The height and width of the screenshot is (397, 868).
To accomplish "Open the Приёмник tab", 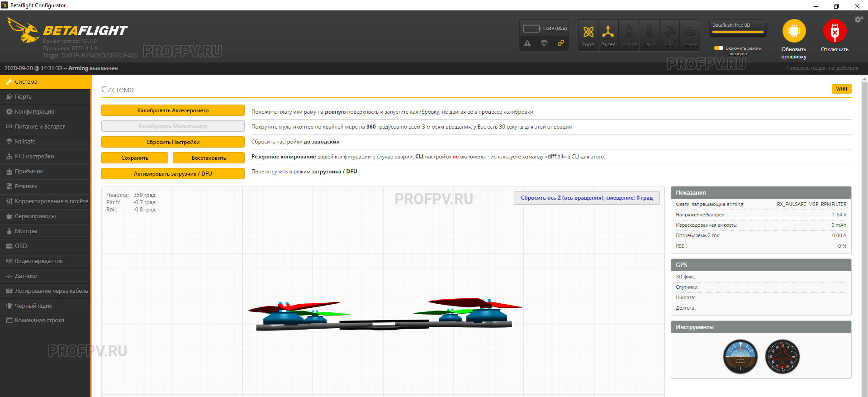I will point(45,172).
